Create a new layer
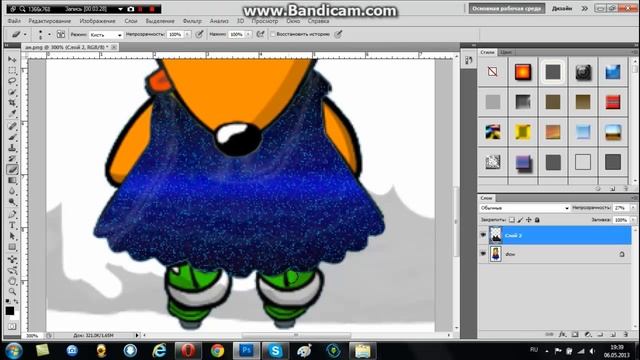This screenshot has height=360, width=640. pyautogui.click(x=613, y=334)
